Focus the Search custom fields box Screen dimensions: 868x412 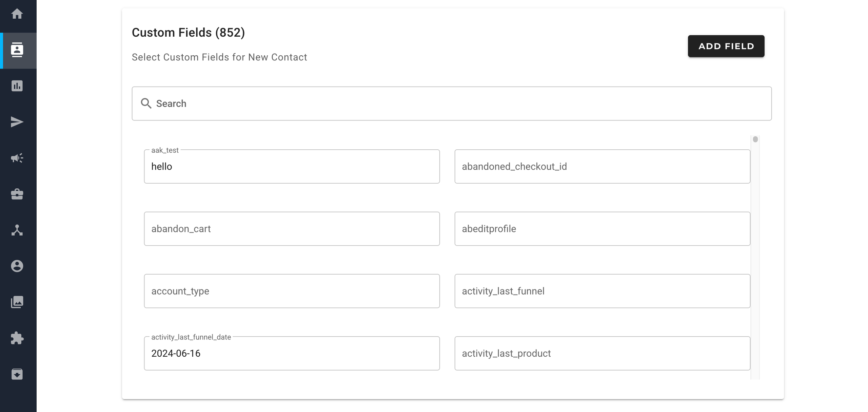tap(452, 104)
